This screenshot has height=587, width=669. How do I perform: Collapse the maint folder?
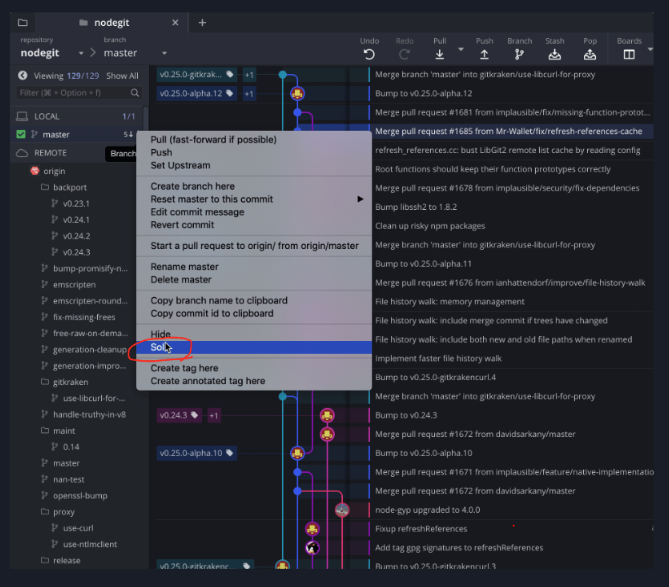tap(45, 430)
